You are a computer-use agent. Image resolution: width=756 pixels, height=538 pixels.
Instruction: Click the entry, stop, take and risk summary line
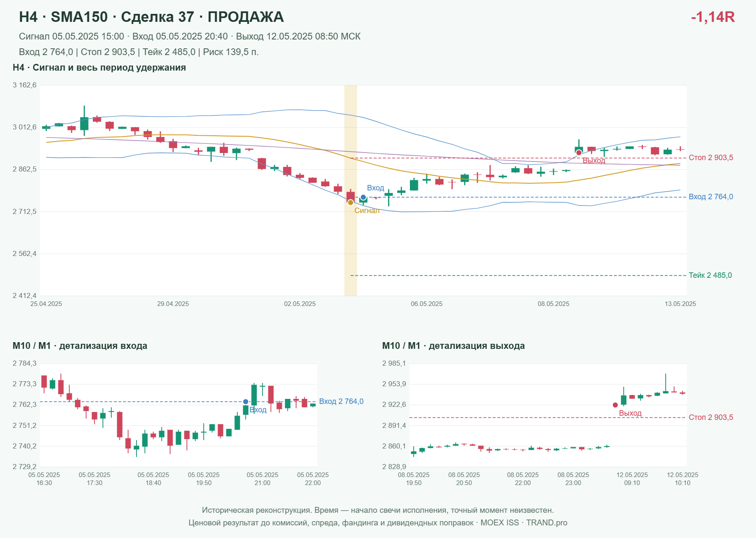pos(139,52)
